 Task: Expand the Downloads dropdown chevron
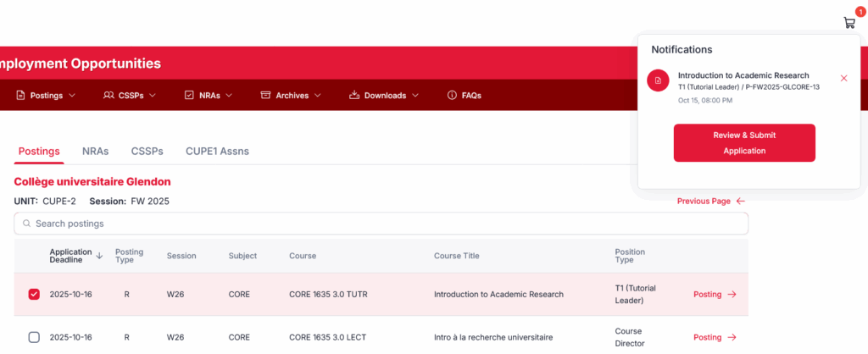415,95
